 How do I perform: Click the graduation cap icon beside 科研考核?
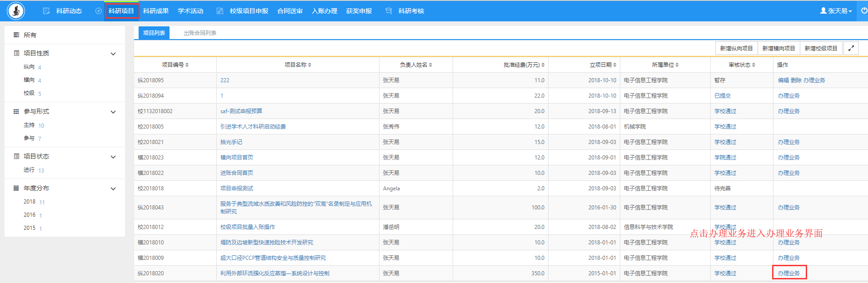point(389,11)
